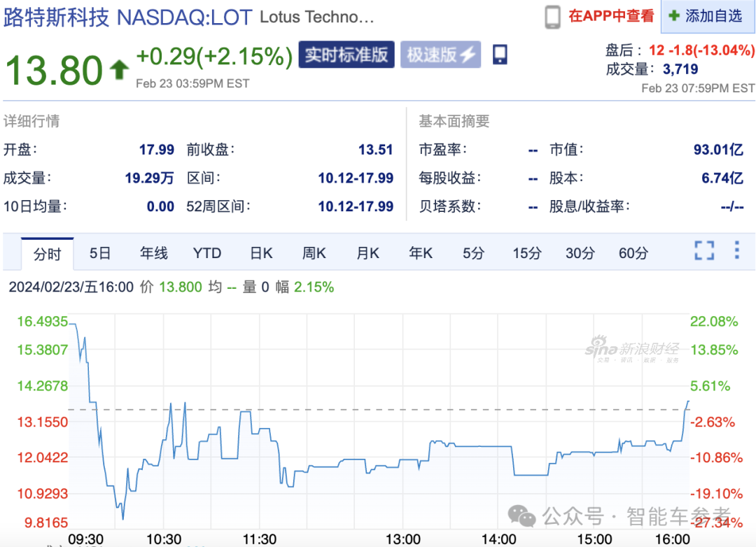Switch to the 年线 chart tab
Image resolution: width=756 pixels, height=547 pixels.
coord(154,253)
